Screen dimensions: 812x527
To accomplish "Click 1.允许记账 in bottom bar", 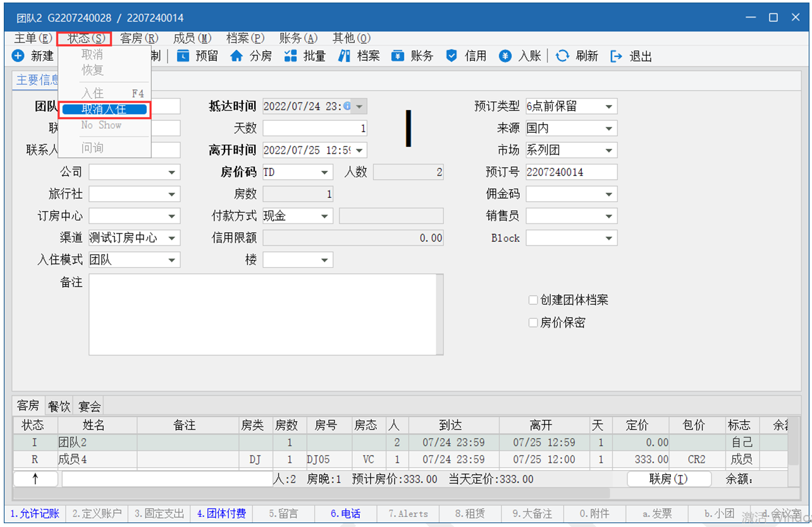I will (x=35, y=514).
